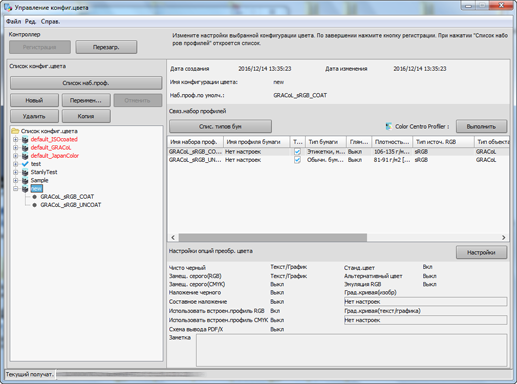Click the default_GRACoL configuration icon
This screenshot has width=517, height=384.
[x=25, y=148]
